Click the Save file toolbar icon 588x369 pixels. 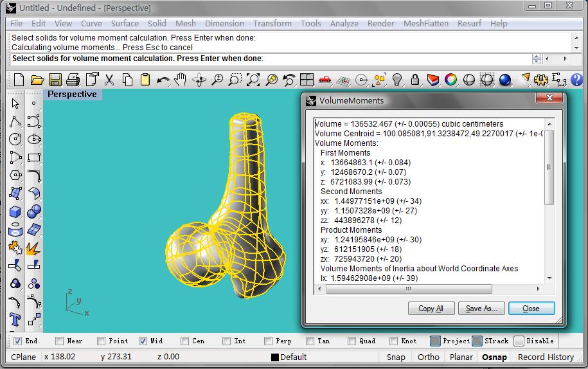[55, 80]
